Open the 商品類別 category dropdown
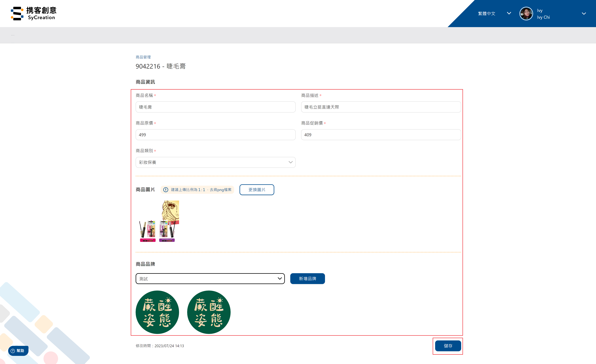Image resolution: width=596 pixels, height=364 pixels. tap(215, 162)
